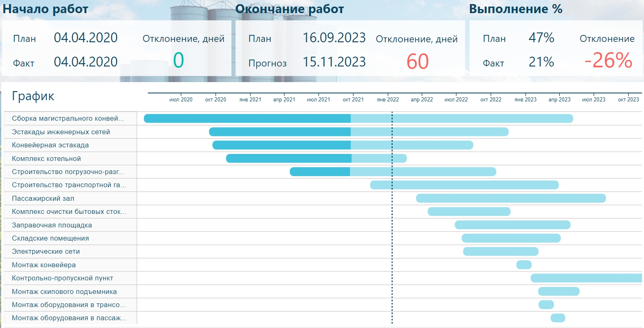Click the Gantt bar for Электрические сети
The width and height of the screenshot is (644, 328).
tap(501, 251)
